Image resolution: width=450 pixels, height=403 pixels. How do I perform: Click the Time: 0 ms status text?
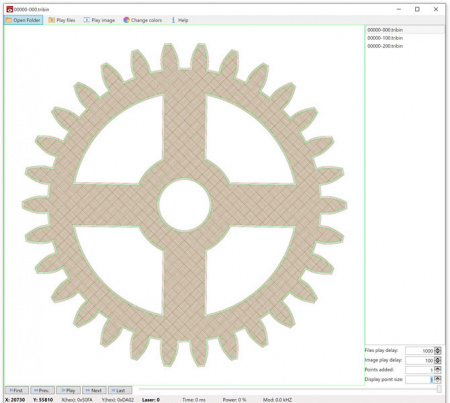tap(194, 400)
